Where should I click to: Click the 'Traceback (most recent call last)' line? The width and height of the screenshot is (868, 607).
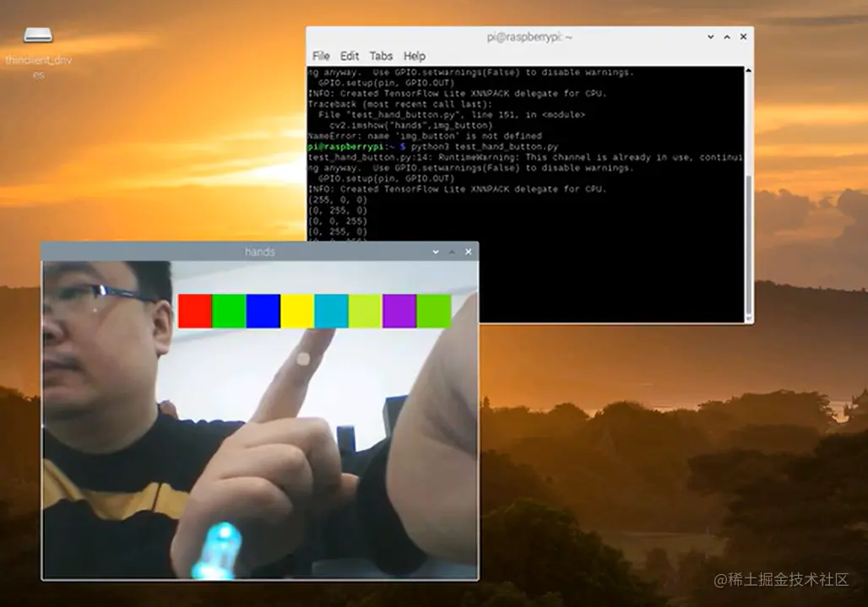tap(399, 105)
